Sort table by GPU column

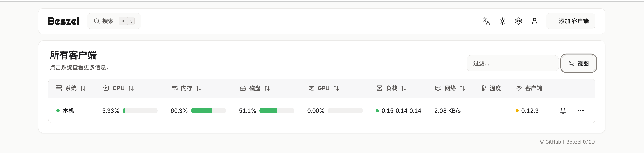tap(324, 88)
